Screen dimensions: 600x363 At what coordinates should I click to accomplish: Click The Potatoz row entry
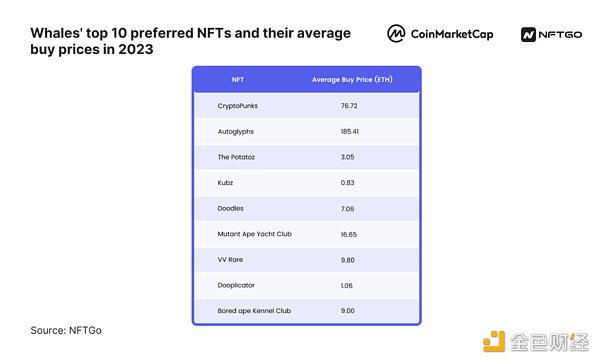tap(236, 157)
